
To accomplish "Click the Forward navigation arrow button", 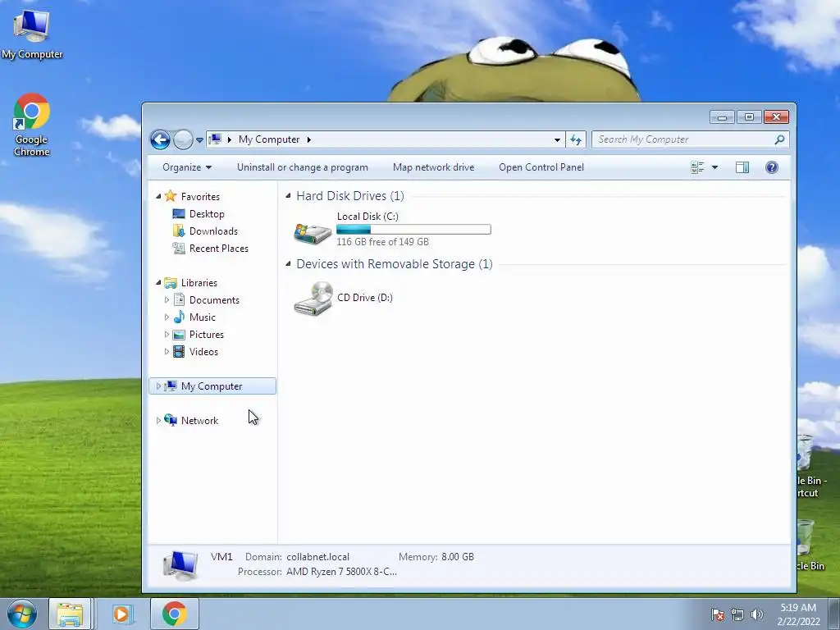I will coord(183,139).
